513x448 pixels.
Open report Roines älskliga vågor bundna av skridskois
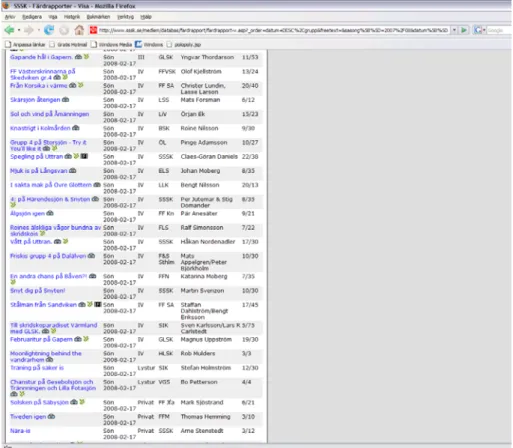click(55, 230)
